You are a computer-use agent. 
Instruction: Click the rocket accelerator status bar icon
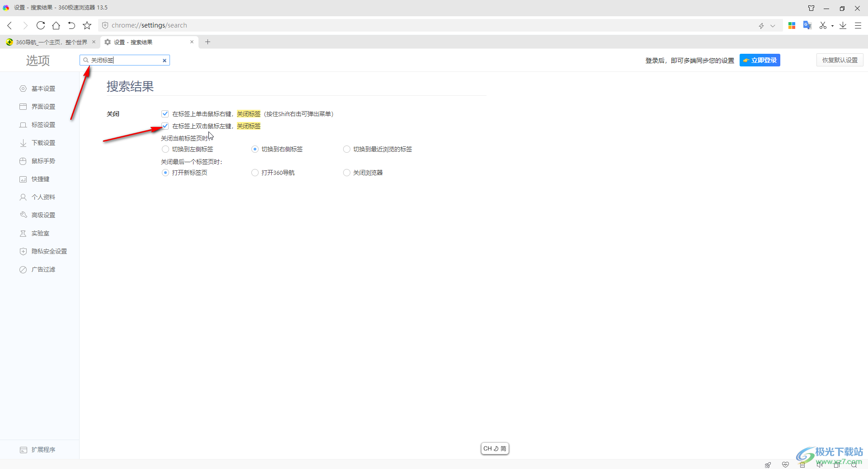768,464
